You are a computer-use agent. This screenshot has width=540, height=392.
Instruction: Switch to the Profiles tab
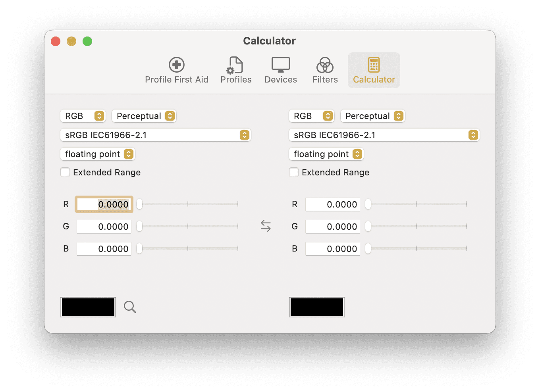click(236, 71)
